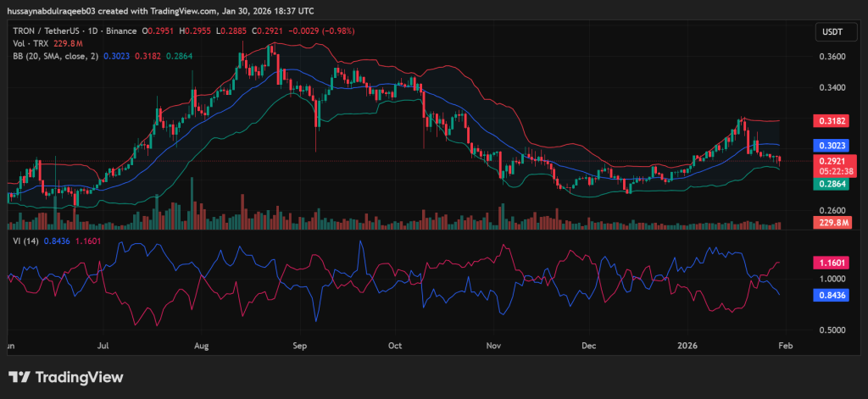This screenshot has width=868, height=399.
Task: Click the TradingView wordmark text at bottom
Action: tap(80, 378)
